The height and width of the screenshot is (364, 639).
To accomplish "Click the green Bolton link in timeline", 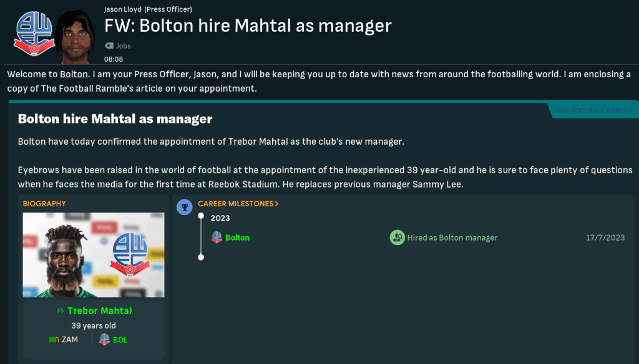I will point(237,237).
